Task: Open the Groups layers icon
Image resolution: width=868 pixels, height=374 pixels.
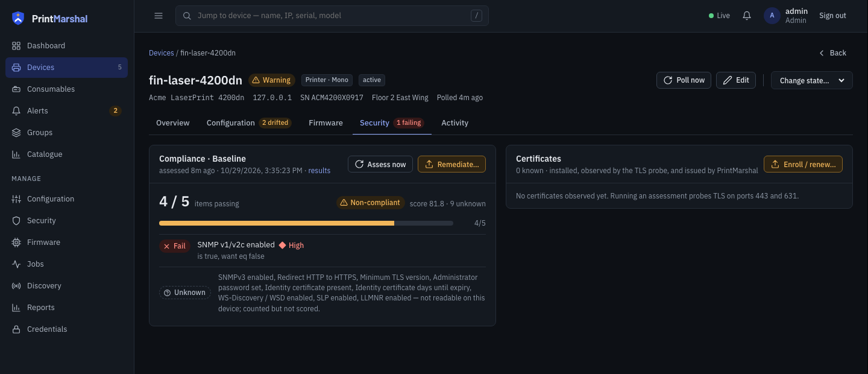Action: pyautogui.click(x=16, y=133)
